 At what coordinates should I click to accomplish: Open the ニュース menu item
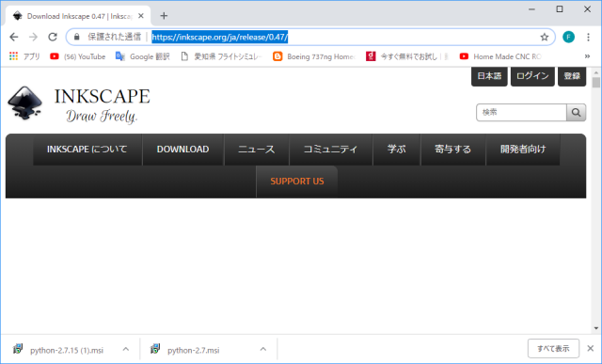(x=257, y=150)
